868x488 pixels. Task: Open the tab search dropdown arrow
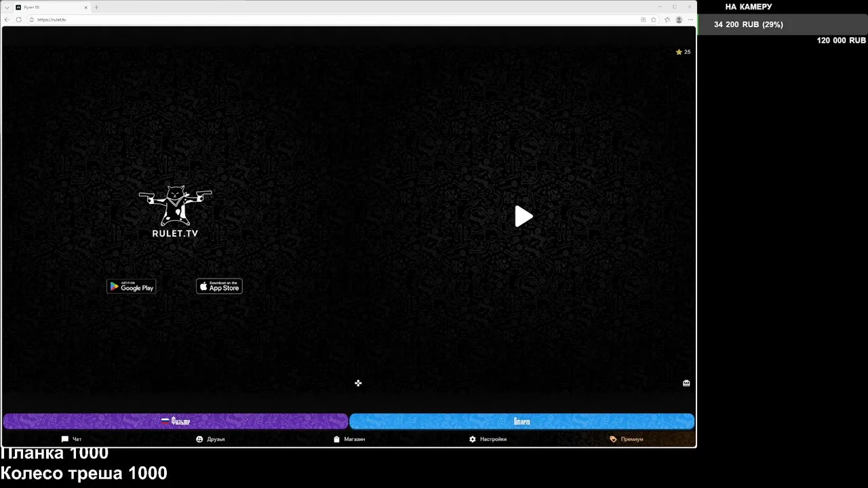7,7
